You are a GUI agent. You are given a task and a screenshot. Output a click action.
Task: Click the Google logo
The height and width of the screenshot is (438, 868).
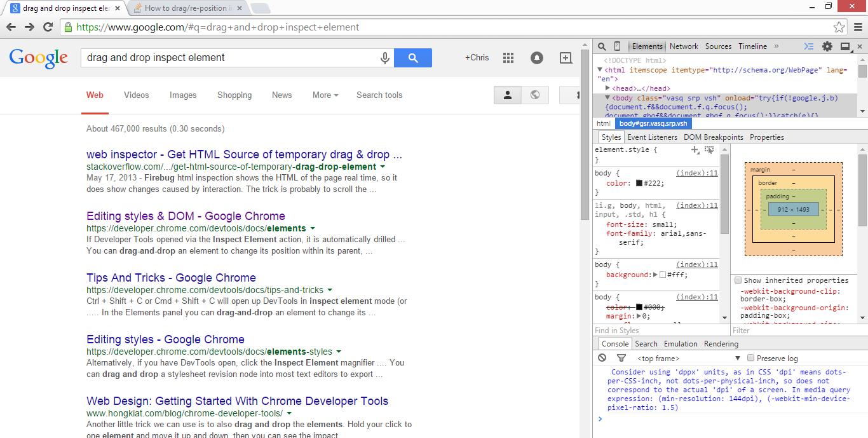(x=39, y=58)
